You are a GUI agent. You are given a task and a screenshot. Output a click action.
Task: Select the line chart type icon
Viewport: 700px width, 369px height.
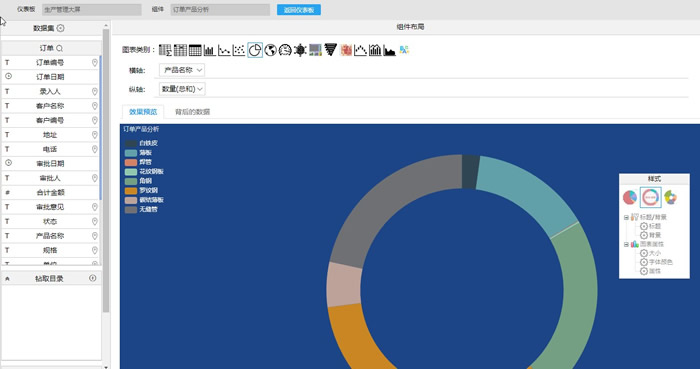tap(224, 50)
